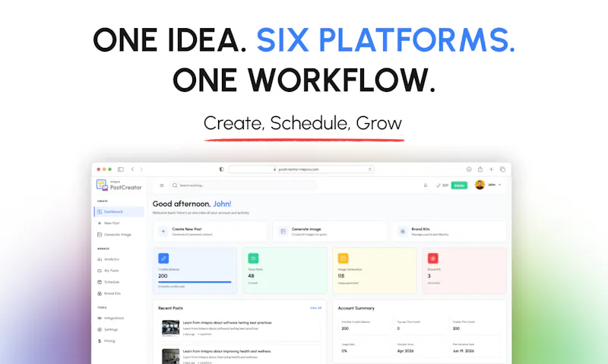Click the plus icon on Create New Post card
608x364 pixels.
(163, 232)
